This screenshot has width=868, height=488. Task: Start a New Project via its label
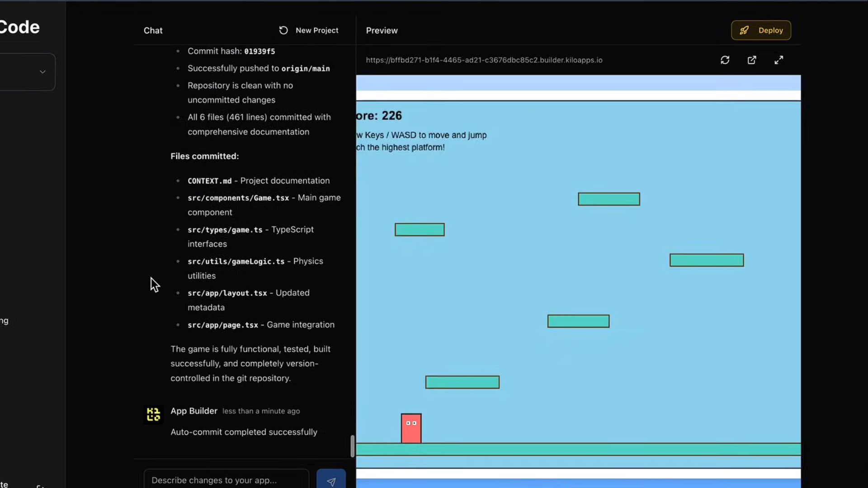click(316, 30)
